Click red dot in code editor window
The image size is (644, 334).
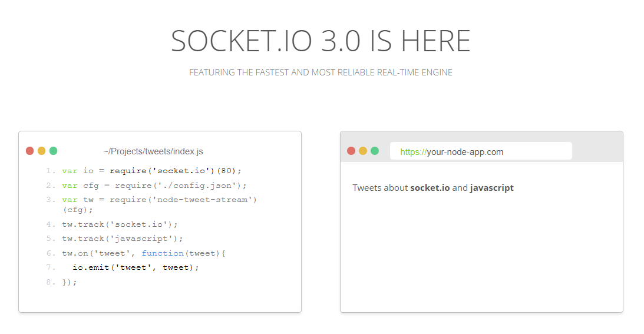click(29, 151)
